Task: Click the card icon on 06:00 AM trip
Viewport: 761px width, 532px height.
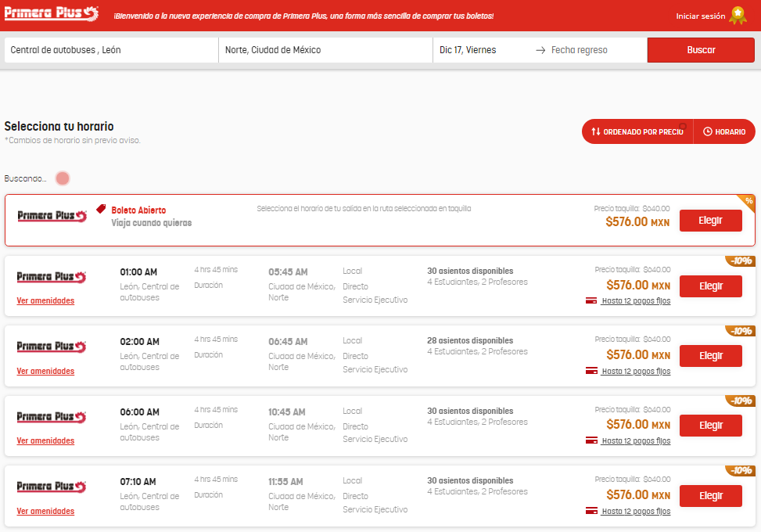Action: point(591,440)
